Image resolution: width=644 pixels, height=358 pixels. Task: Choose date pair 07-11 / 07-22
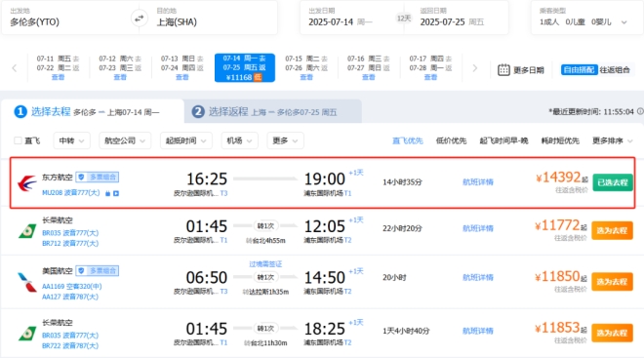(58, 67)
